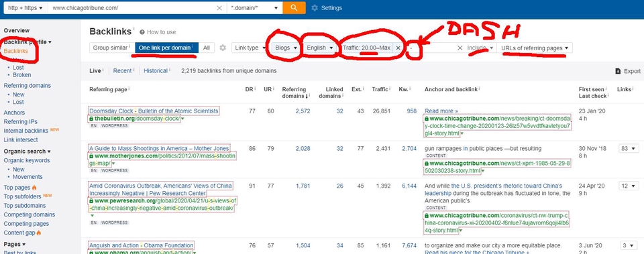Open the Blogs platform dropdown

click(286, 48)
